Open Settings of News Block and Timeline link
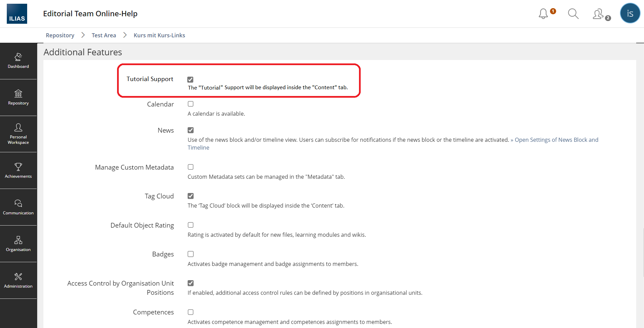This screenshot has width=644, height=328. point(556,140)
